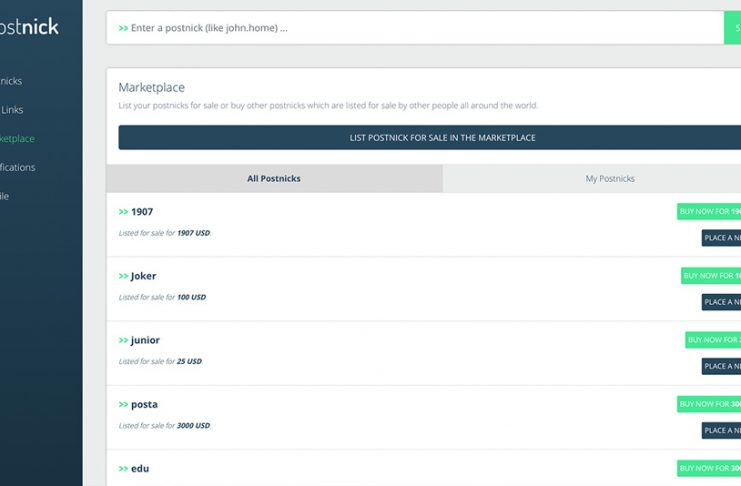This screenshot has height=486, width=741.
Task: Select Marketplace in the sidebar
Action: click(17, 139)
